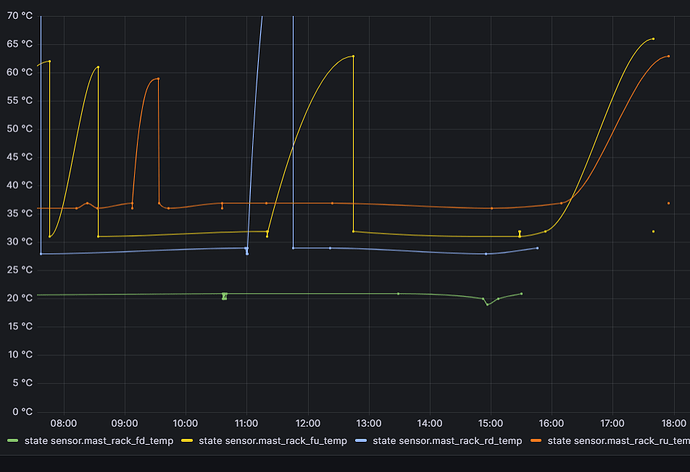Click the 15:00 time axis label
The height and width of the screenshot is (472, 690).
coord(491,423)
